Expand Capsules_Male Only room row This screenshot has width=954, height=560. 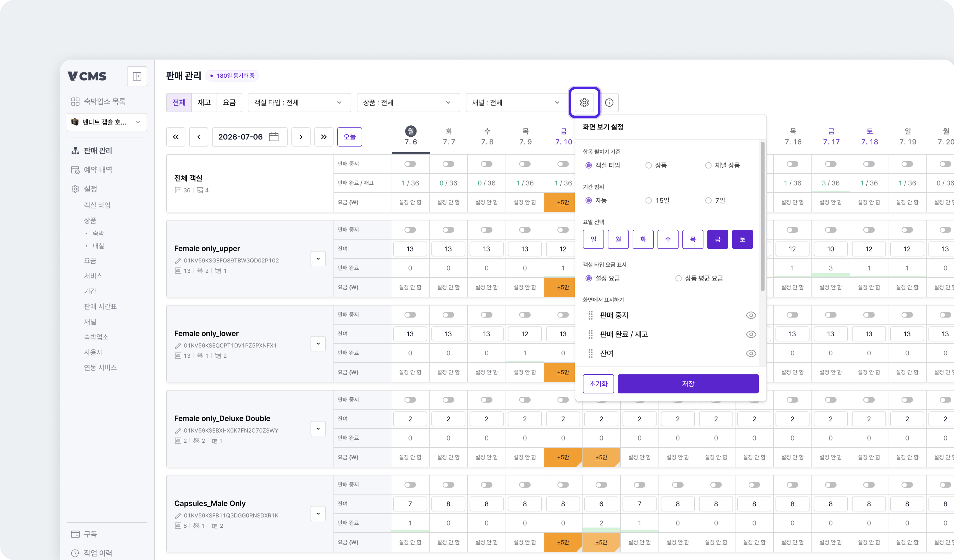coord(318,514)
